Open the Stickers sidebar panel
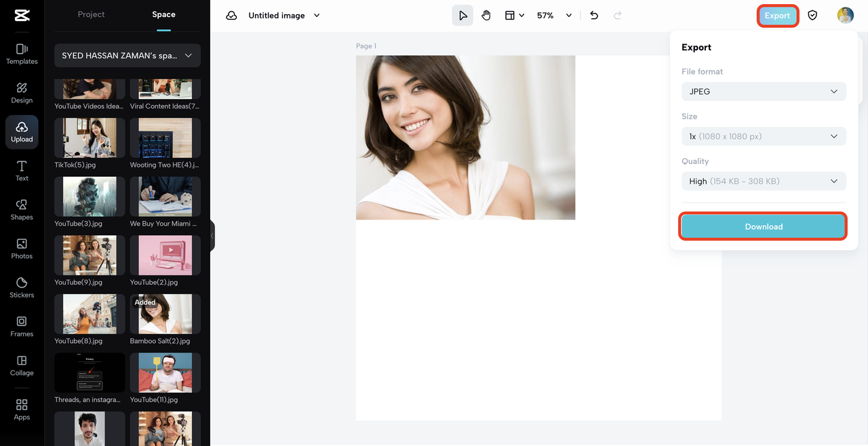Viewport: 868px width, 446px height. pos(22,287)
